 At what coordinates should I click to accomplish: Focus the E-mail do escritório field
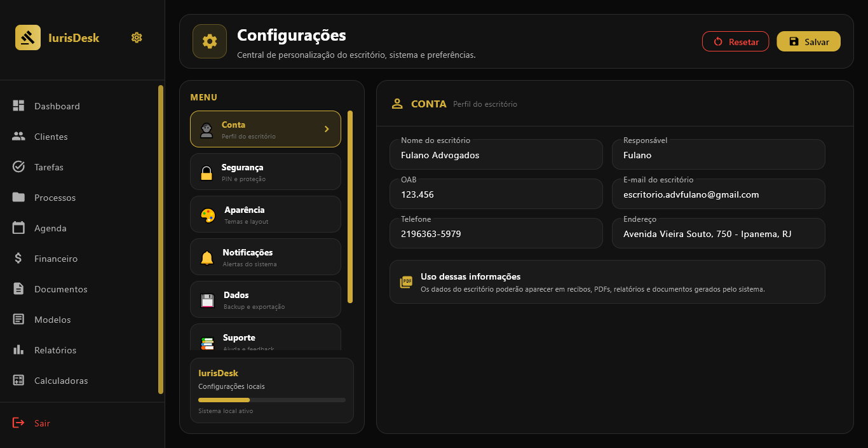(719, 194)
